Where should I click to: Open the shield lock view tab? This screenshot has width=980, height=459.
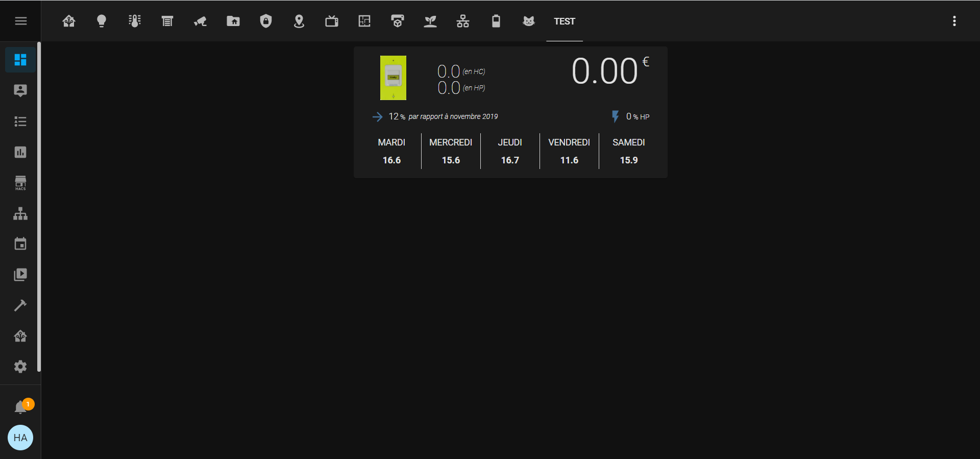(266, 21)
